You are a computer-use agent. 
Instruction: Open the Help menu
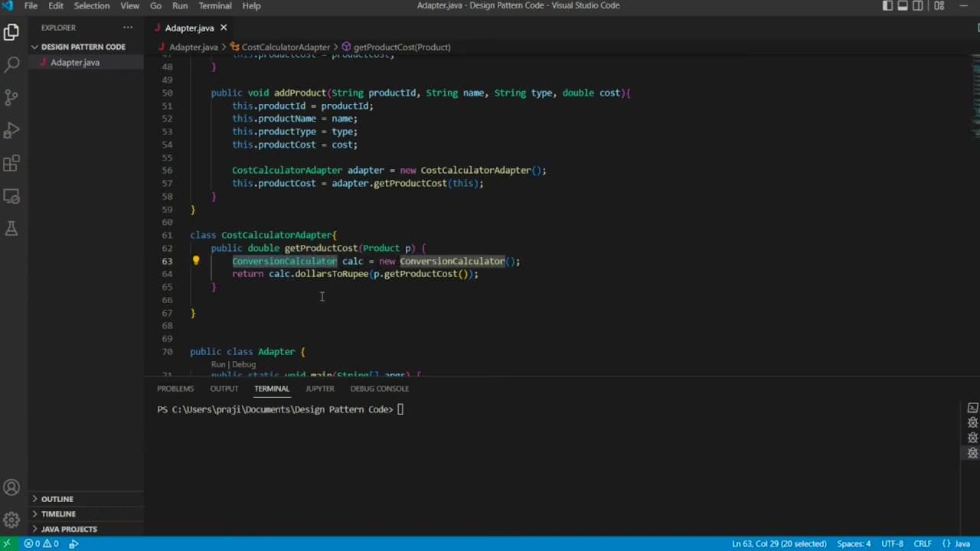tap(251, 5)
